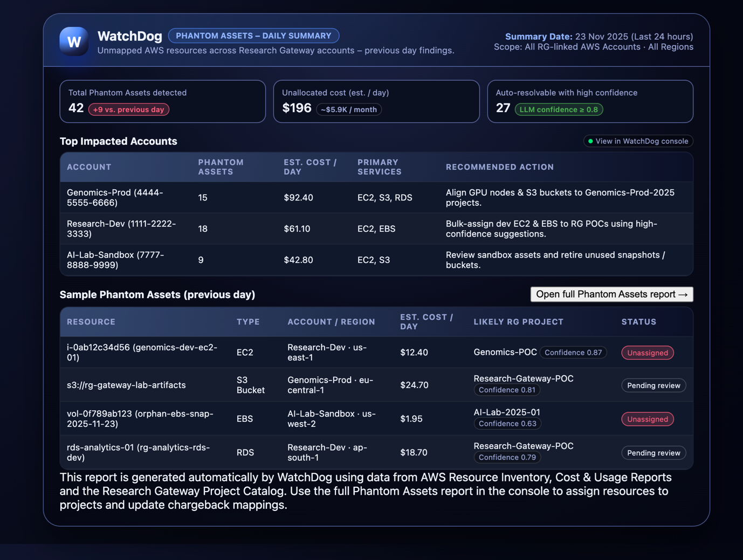The height and width of the screenshot is (560, 743).
Task: Click the Status column header
Action: point(639,322)
